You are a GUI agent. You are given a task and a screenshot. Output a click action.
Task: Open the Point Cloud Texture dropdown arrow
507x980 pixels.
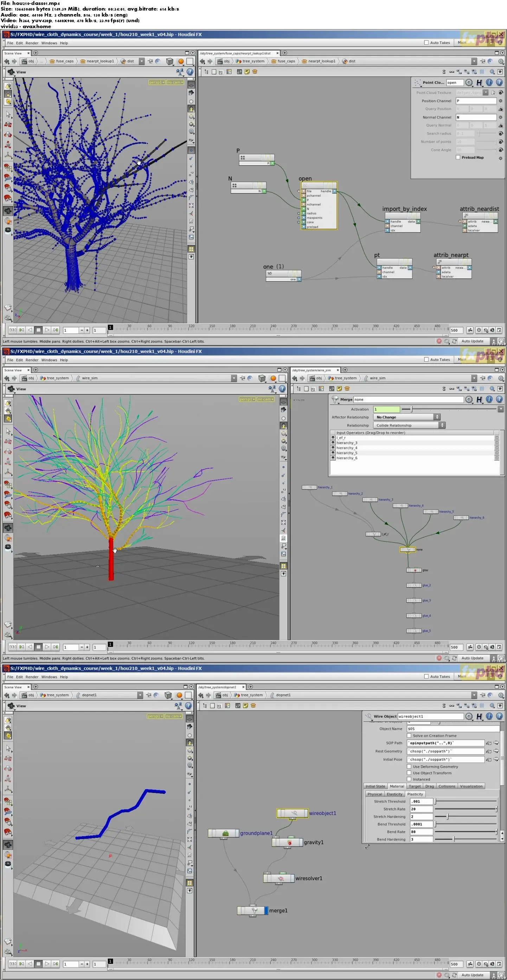(x=485, y=93)
